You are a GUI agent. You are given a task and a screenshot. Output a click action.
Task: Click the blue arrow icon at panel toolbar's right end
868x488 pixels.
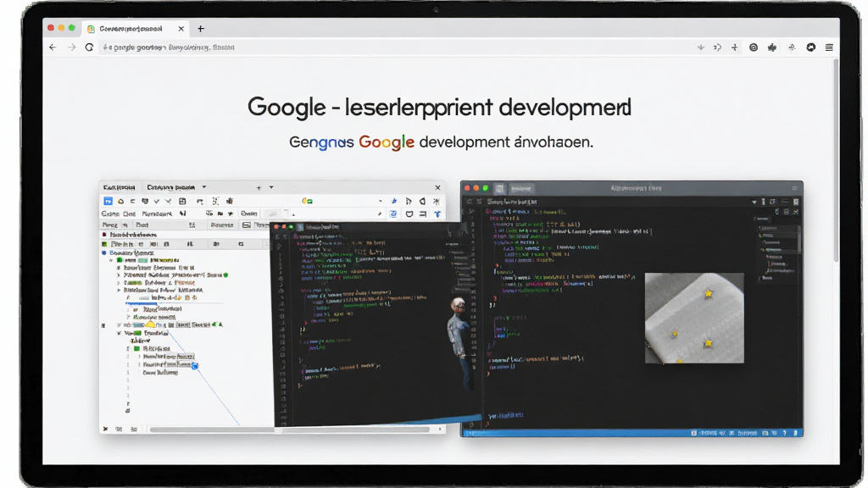pyautogui.click(x=437, y=214)
